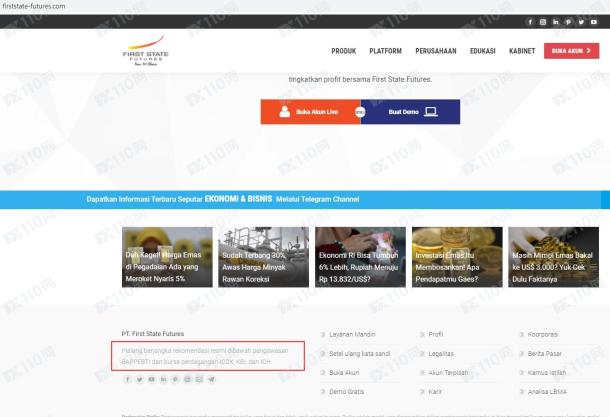This screenshot has height=417, width=610.
Task: Open the Karir footer link
Action: [x=435, y=392]
